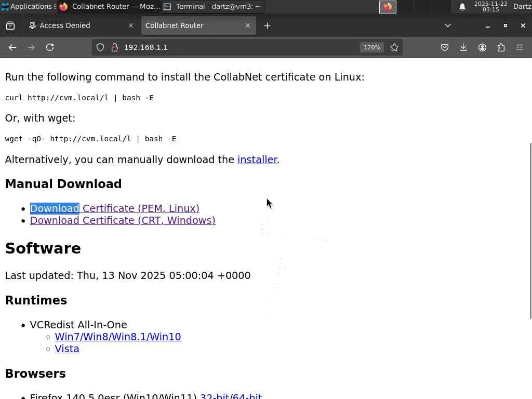Image resolution: width=532 pixels, height=399 pixels.
Task: Open the installer link
Action: (x=257, y=159)
